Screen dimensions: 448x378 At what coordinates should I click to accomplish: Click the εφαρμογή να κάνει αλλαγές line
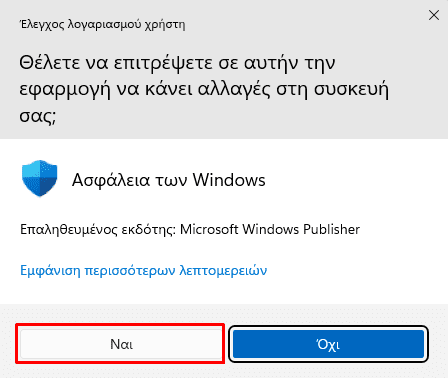[204, 90]
